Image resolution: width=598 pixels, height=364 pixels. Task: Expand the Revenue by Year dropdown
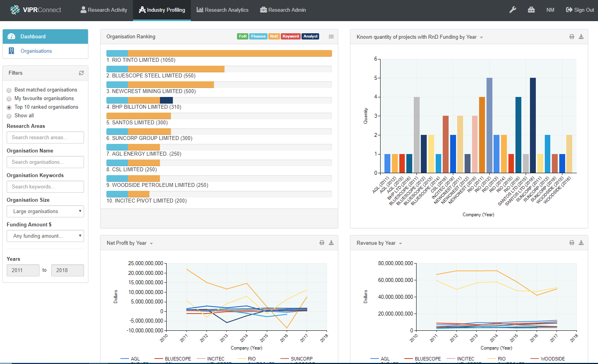[x=400, y=244]
